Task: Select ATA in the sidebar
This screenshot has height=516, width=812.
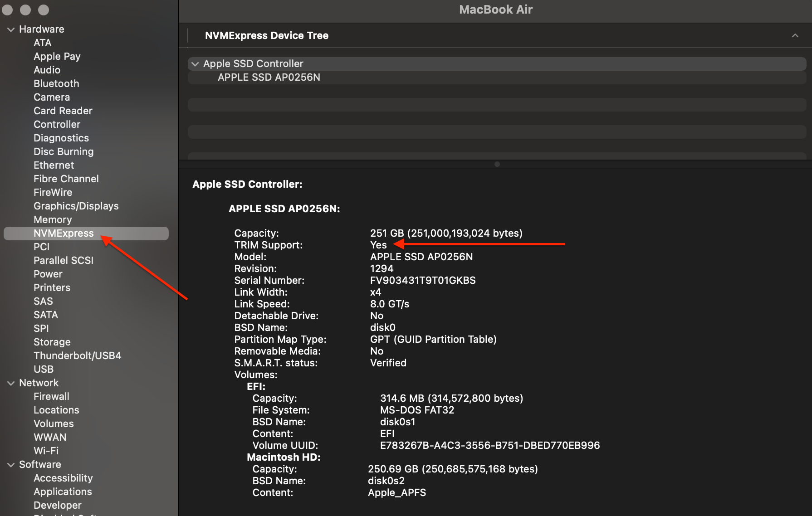Action: tap(43, 43)
